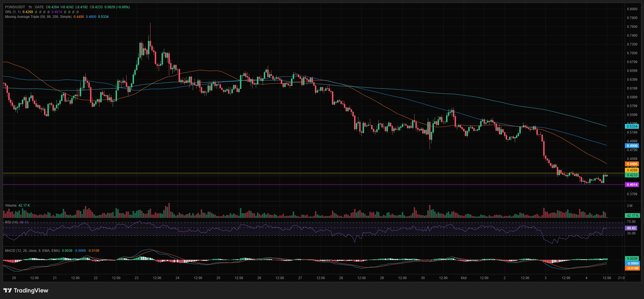This screenshot has width=644, height=299.
Task: Click the -0.0069 MACD line axis tag
Action: 633,263
